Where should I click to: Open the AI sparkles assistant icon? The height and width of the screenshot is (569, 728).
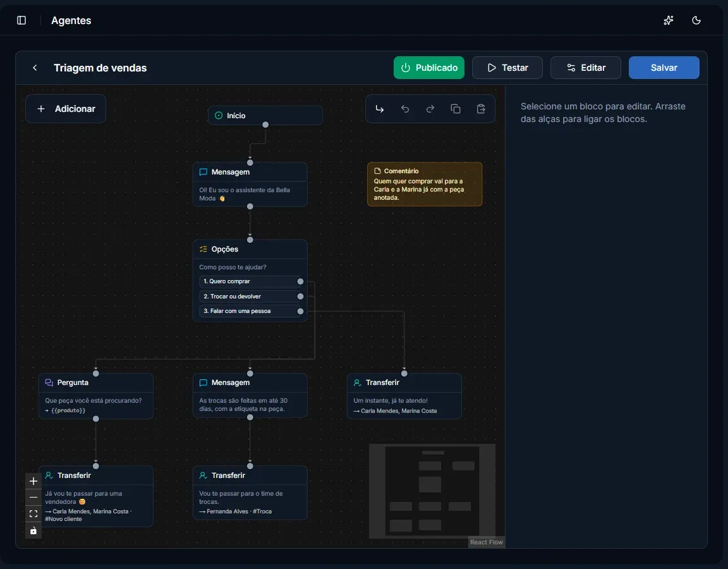669,20
